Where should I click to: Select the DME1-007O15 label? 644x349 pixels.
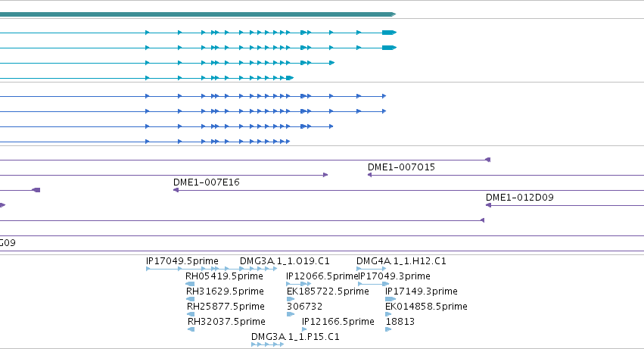pos(401,167)
